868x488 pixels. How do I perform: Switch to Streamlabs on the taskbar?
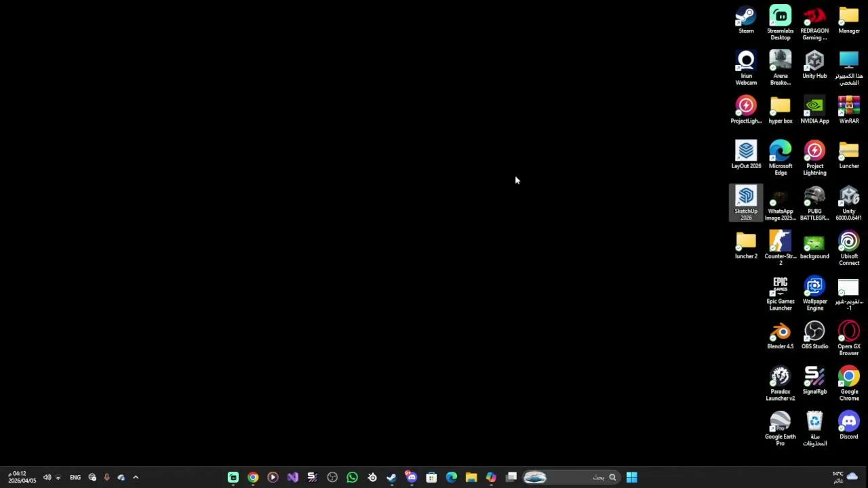233,477
